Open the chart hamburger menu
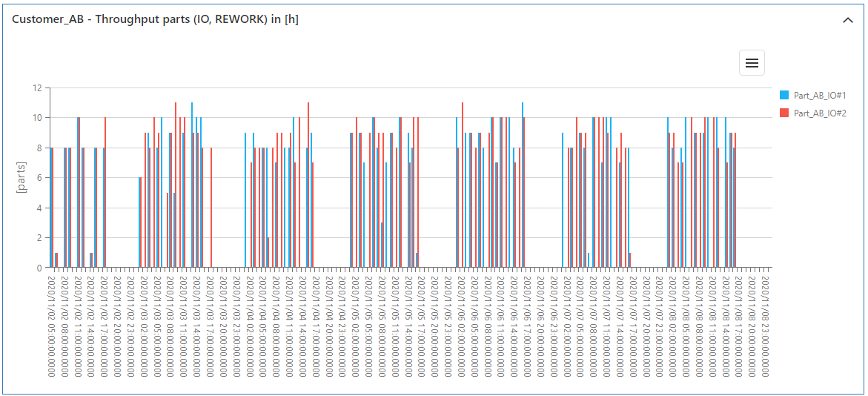The height and width of the screenshot is (396, 868). point(752,63)
